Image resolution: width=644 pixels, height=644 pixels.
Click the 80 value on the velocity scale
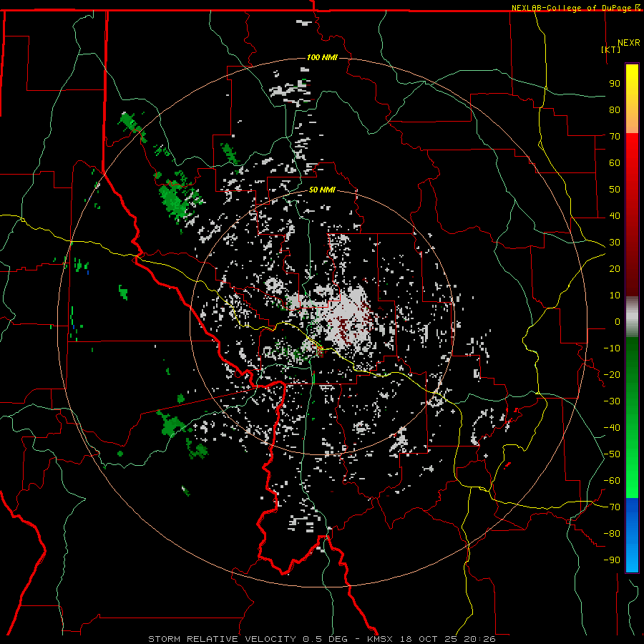click(x=615, y=109)
